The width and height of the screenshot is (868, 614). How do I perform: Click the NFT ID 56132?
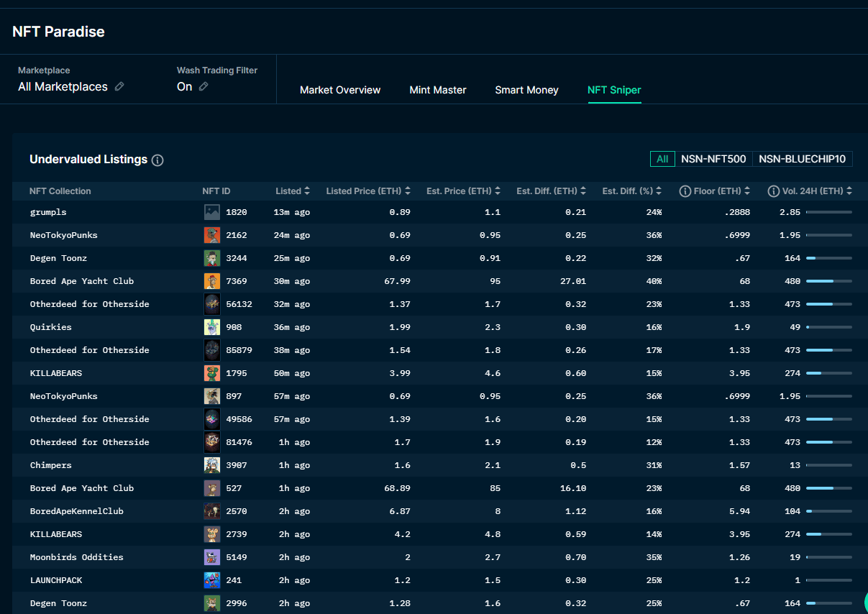coord(239,304)
